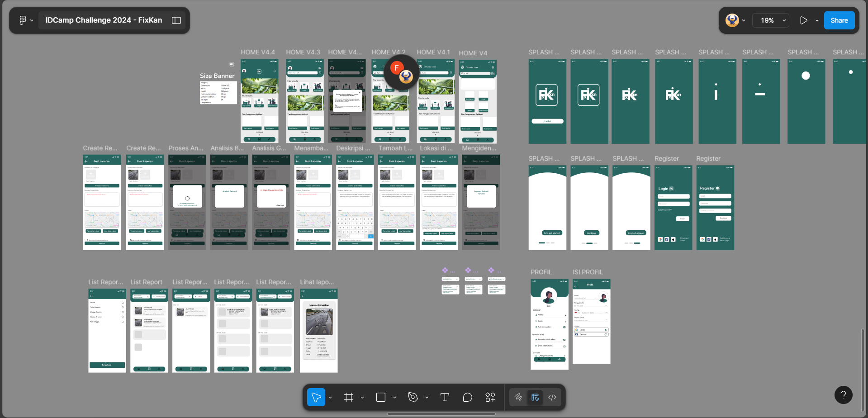Select the Frame tool
Screen dimensions: 868x418
tap(349, 397)
